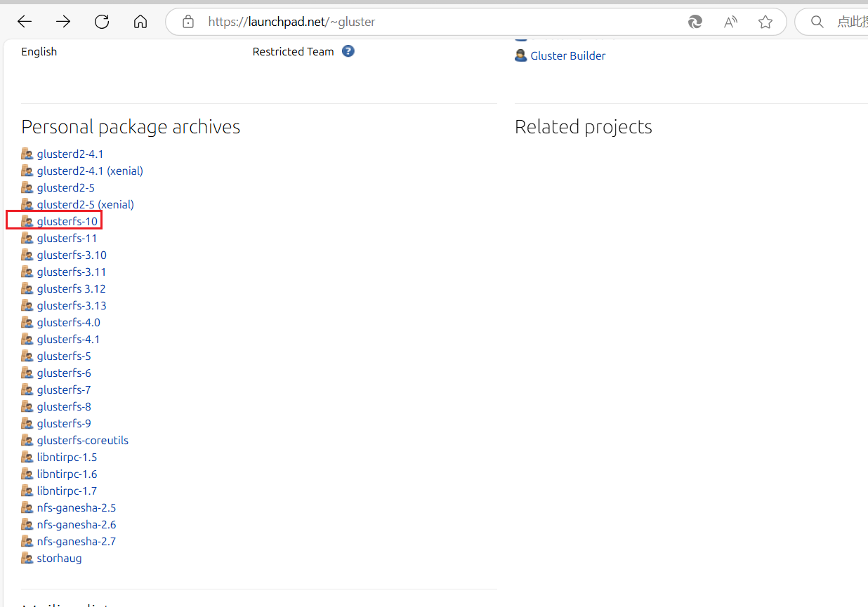Open the Gluster Builder member link
Image resolution: width=868 pixels, height=607 pixels.
568,55
